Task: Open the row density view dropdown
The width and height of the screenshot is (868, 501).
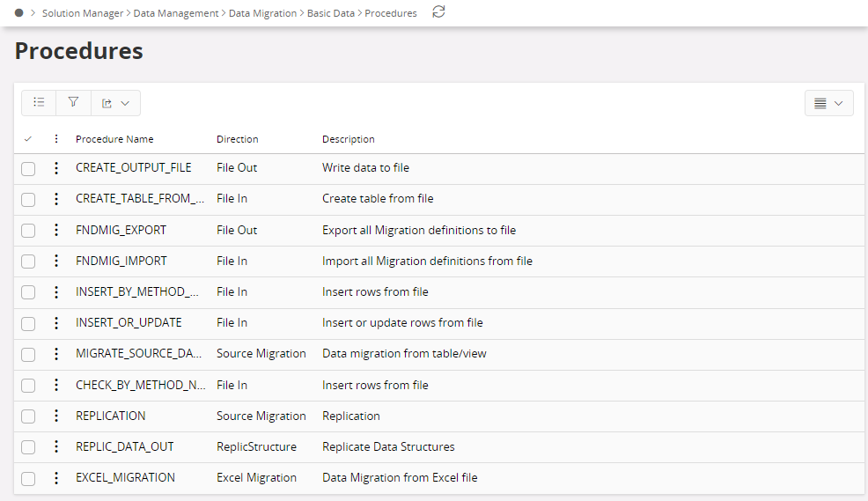Action: pos(828,103)
